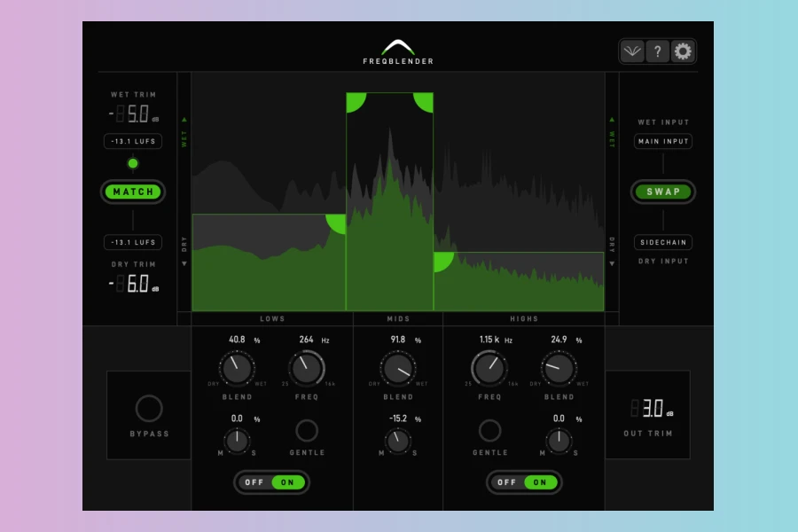
Task: Enable Gentle mode for Lows band
Action: coord(307,431)
